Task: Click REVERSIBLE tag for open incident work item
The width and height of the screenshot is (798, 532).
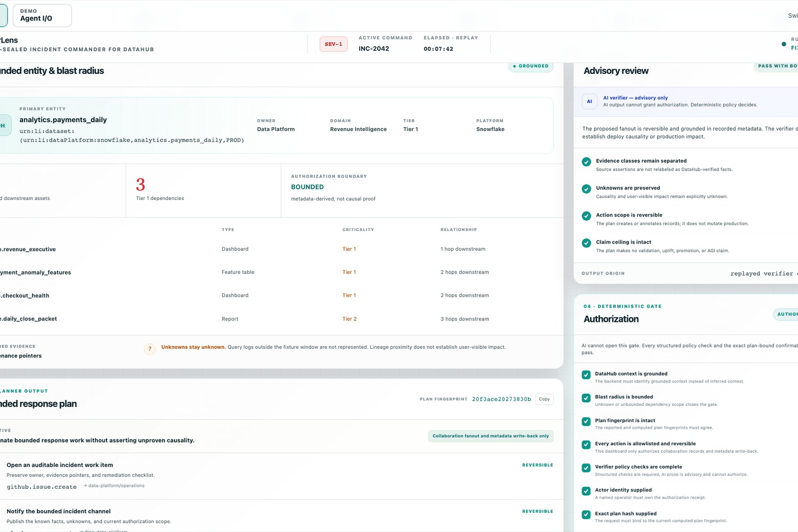Action: tap(537, 465)
